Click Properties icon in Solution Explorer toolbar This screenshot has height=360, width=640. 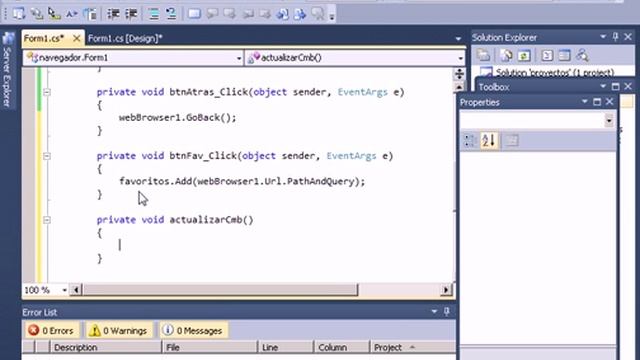(x=483, y=55)
